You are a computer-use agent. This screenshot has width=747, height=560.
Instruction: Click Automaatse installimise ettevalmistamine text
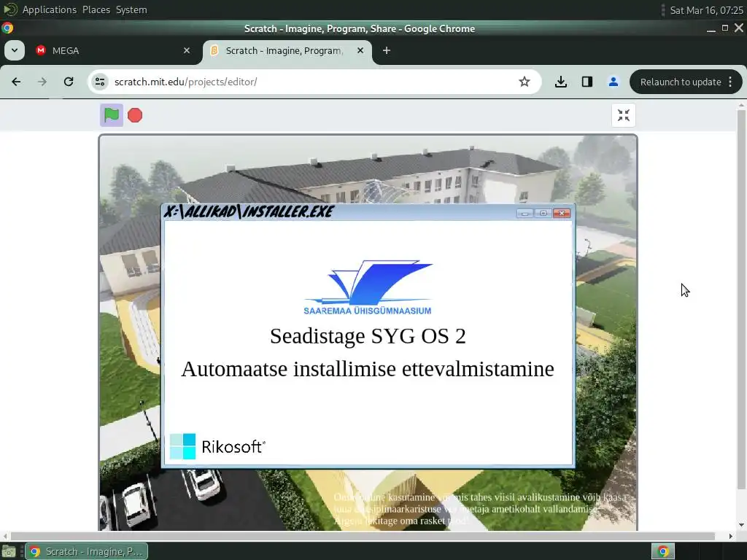(368, 369)
